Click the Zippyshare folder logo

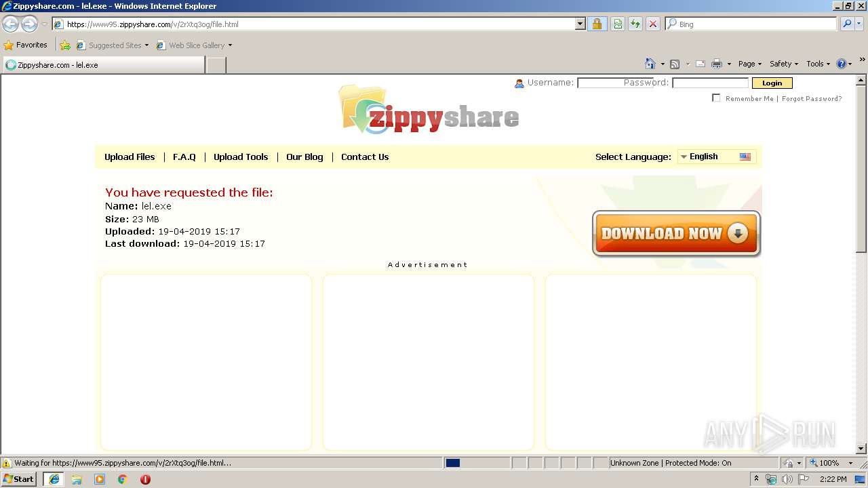pos(429,110)
